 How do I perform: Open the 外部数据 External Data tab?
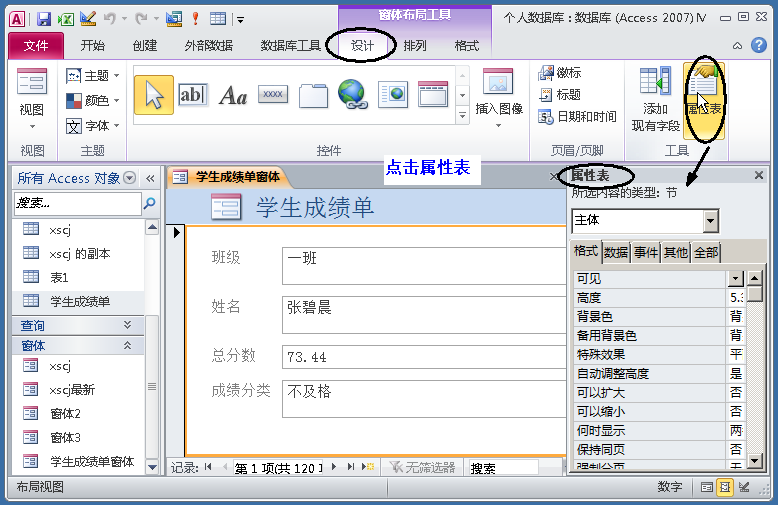[x=208, y=46]
